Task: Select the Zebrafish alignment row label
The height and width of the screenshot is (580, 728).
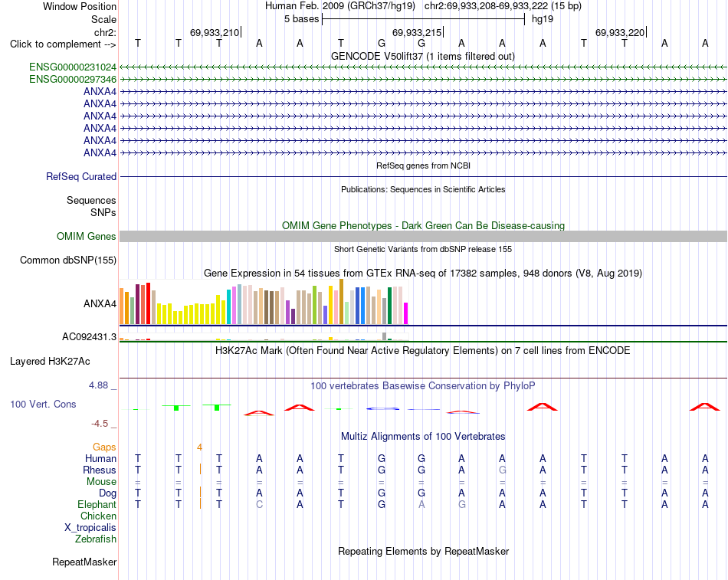Action: (x=96, y=539)
